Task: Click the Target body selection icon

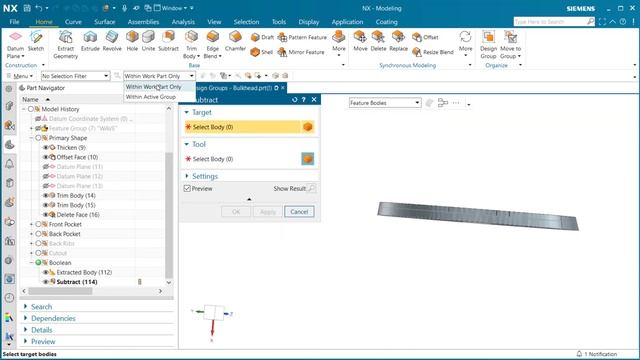Action: click(x=308, y=127)
